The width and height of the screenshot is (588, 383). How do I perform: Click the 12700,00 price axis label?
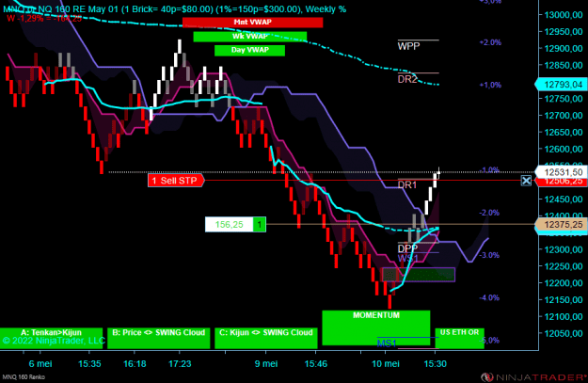coord(564,115)
